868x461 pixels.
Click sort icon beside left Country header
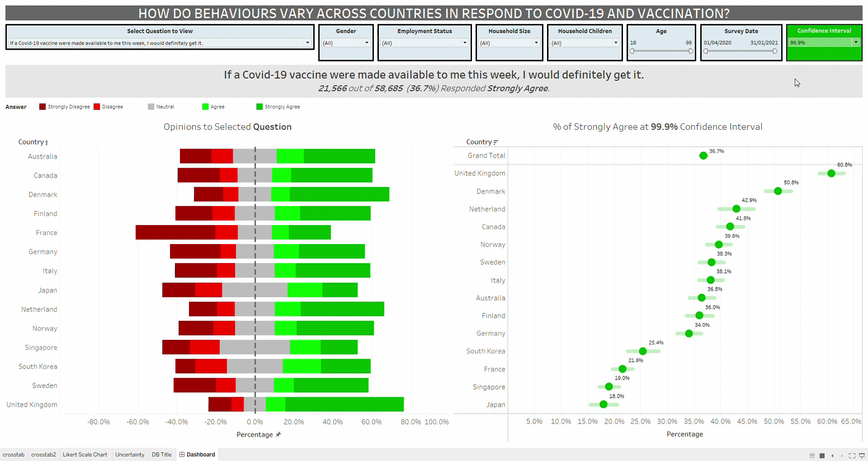pyautogui.click(x=47, y=142)
